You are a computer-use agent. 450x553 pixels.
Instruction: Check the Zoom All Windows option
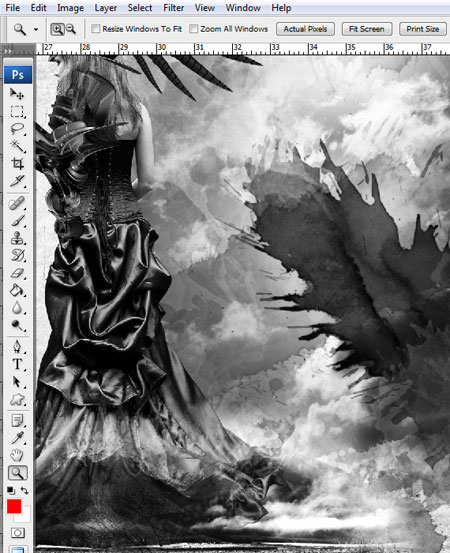pos(193,29)
